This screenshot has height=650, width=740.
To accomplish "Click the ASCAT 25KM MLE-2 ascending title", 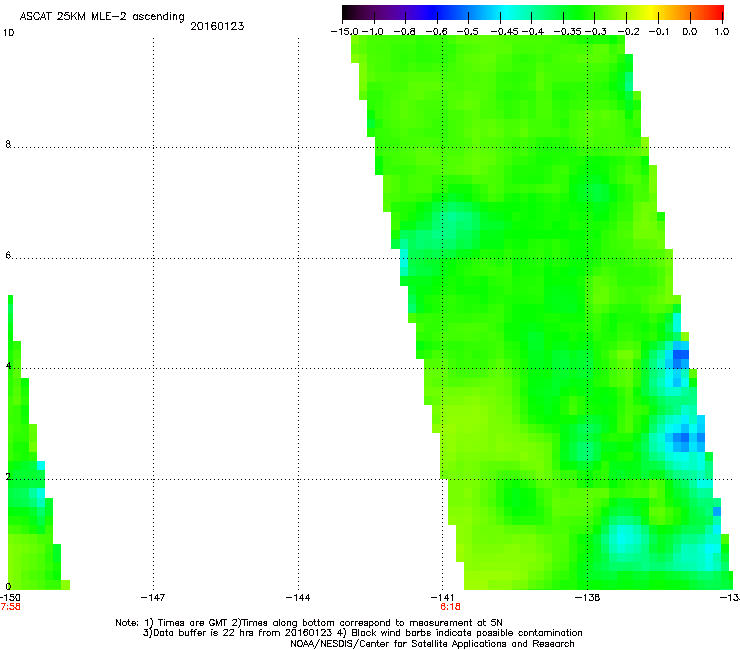I will [102, 17].
